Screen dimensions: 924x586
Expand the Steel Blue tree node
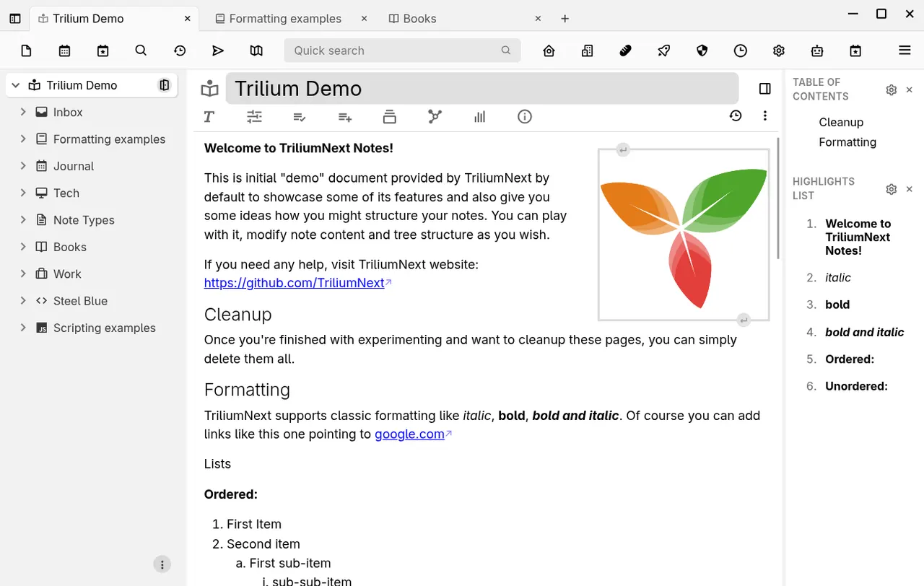pyautogui.click(x=23, y=300)
